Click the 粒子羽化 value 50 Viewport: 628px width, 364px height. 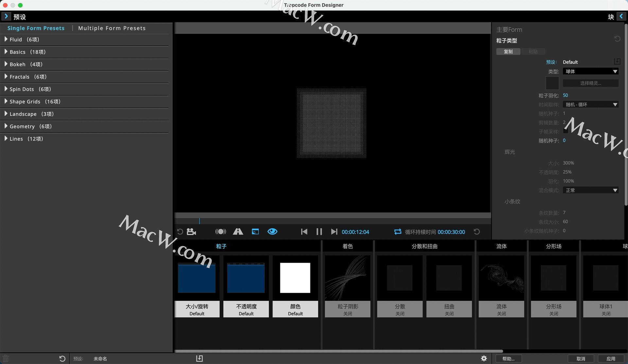pos(566,95)
